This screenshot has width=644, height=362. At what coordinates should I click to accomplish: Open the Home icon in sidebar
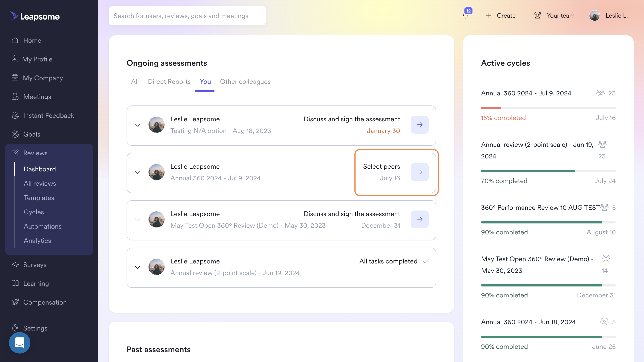pos(15,40)
